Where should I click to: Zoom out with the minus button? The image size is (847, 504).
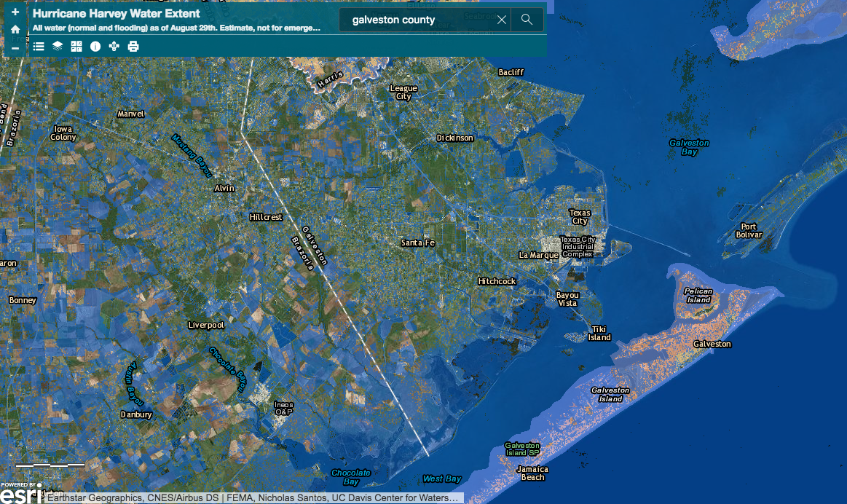[x=15, y=48]
